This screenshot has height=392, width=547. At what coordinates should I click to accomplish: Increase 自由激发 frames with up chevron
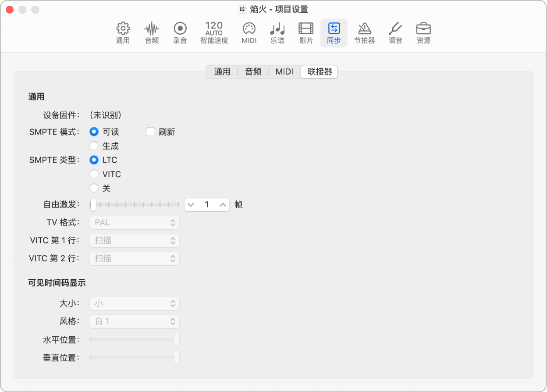point(223,204)
